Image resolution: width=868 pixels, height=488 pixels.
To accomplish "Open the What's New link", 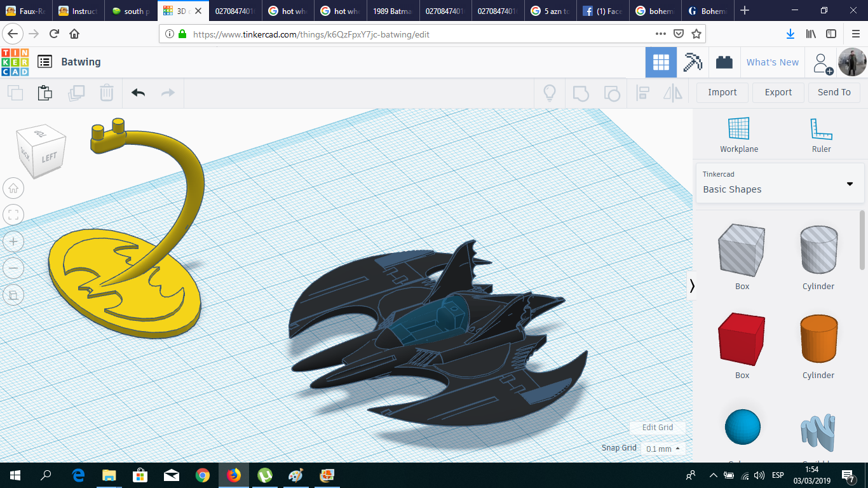I will 773,62.
